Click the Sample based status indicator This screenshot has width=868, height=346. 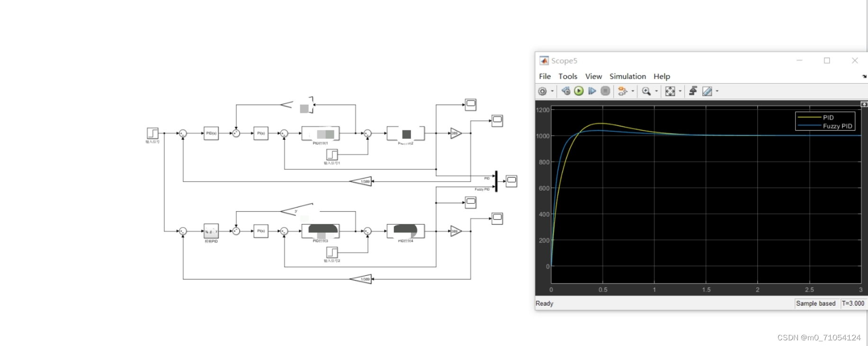click(815, 303)
